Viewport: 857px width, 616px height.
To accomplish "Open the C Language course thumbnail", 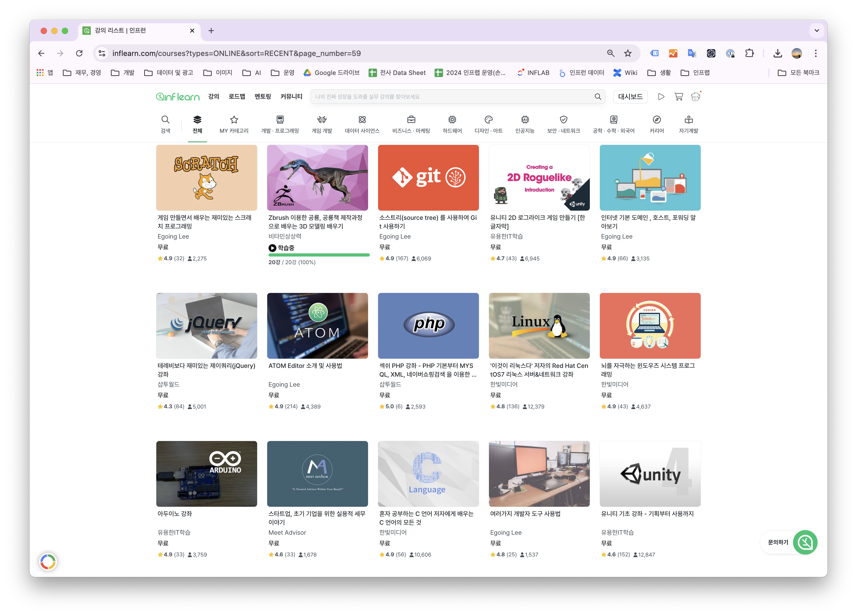I will 428,474.
